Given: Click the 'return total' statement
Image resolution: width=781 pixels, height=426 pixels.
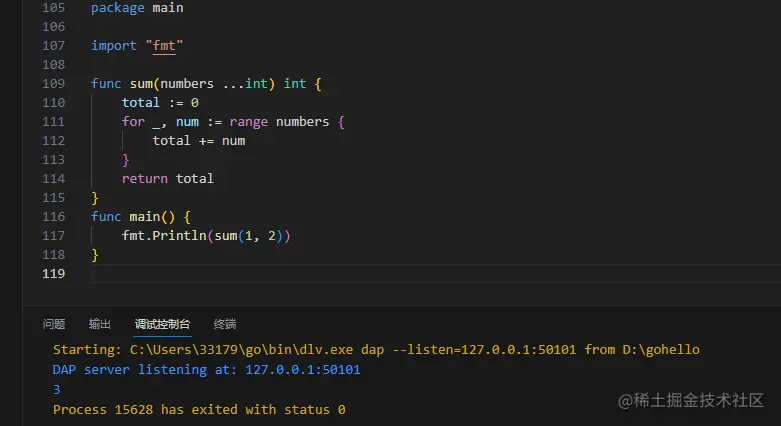Looking at the screenshot, I should tap(168, 179).
